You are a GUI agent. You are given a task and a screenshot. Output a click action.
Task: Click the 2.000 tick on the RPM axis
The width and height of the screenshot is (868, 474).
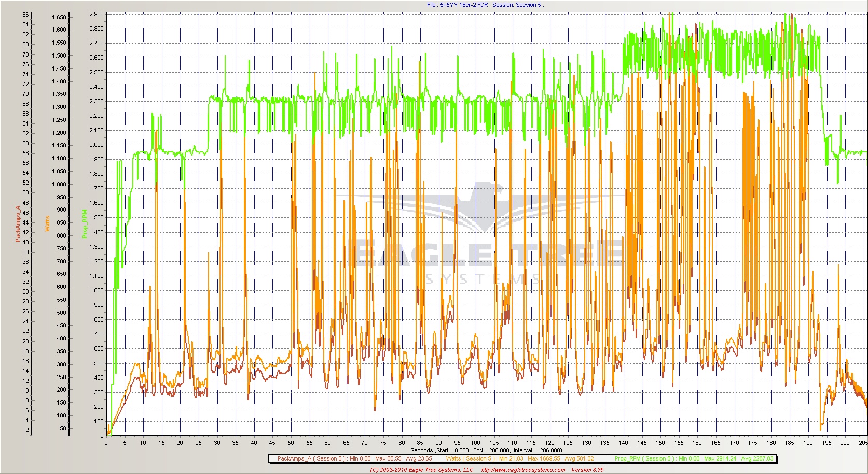click(97, 145)
